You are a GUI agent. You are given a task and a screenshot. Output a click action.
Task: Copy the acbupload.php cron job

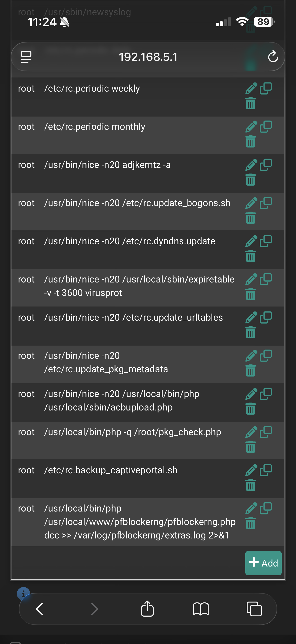click(x=266, y=394)
